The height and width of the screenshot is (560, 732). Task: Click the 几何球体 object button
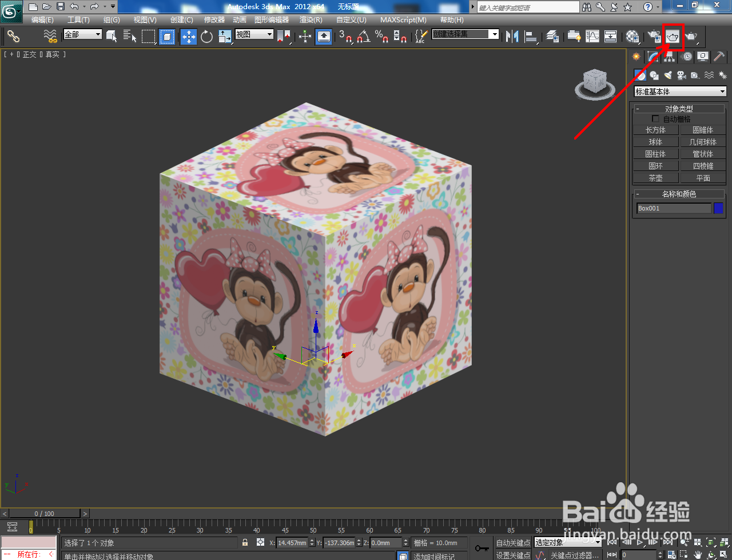pyautogui.click(x=703, y=142)
